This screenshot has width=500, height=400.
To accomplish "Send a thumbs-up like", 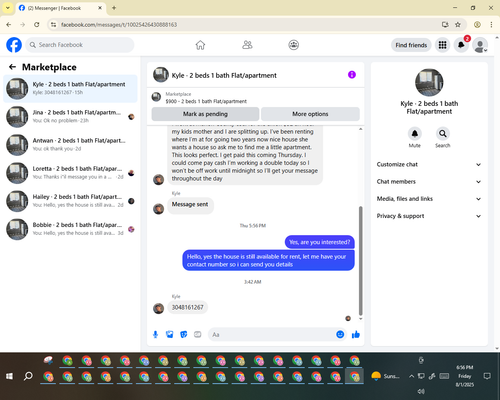I will pyautogui.click(x=356, y=334).
